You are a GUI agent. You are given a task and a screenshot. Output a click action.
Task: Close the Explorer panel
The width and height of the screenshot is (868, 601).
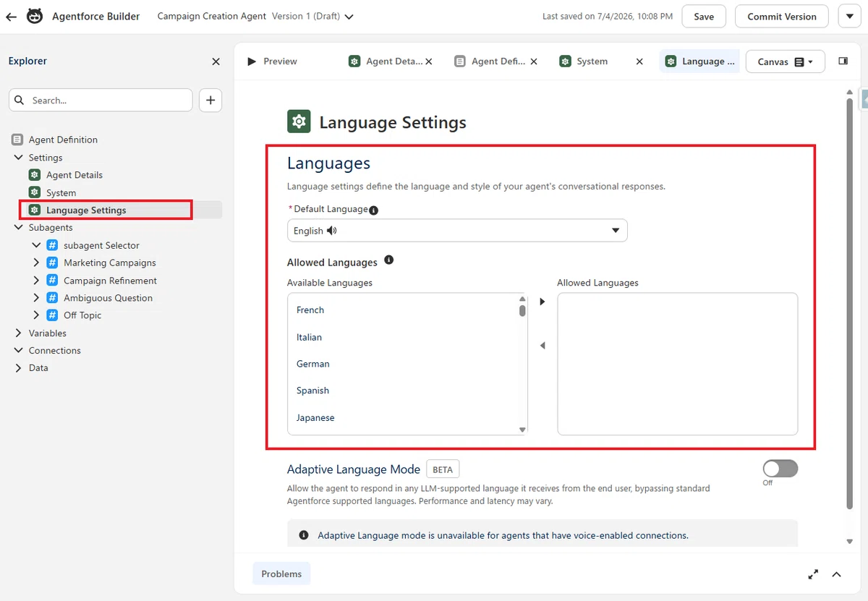pyautogui.click(x=216, y=61)
